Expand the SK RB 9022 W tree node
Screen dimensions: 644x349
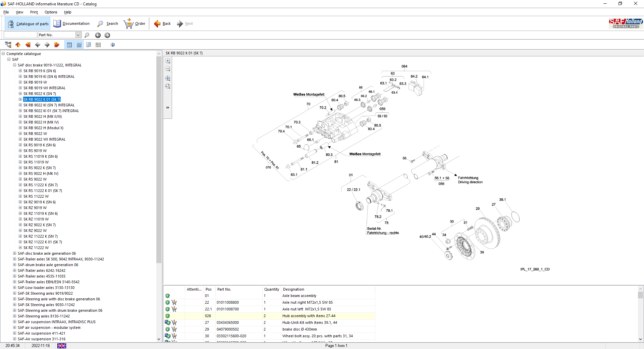point(20,134)
